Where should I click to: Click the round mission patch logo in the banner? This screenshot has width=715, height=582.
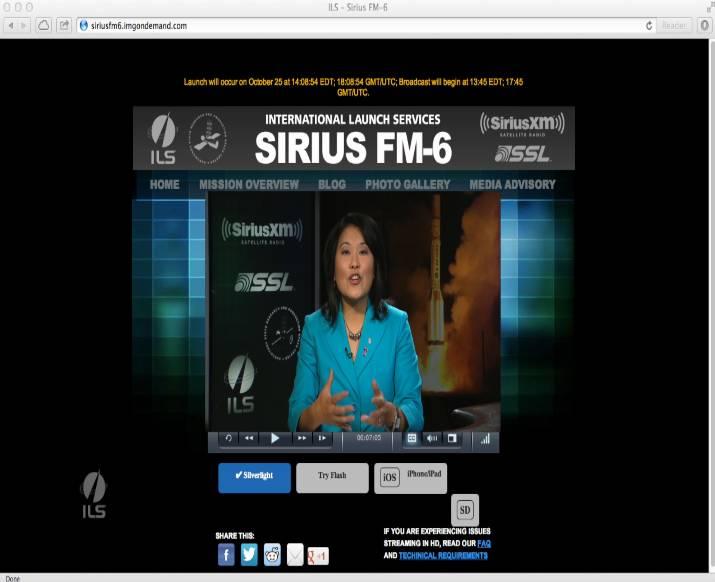click(208, 138)
